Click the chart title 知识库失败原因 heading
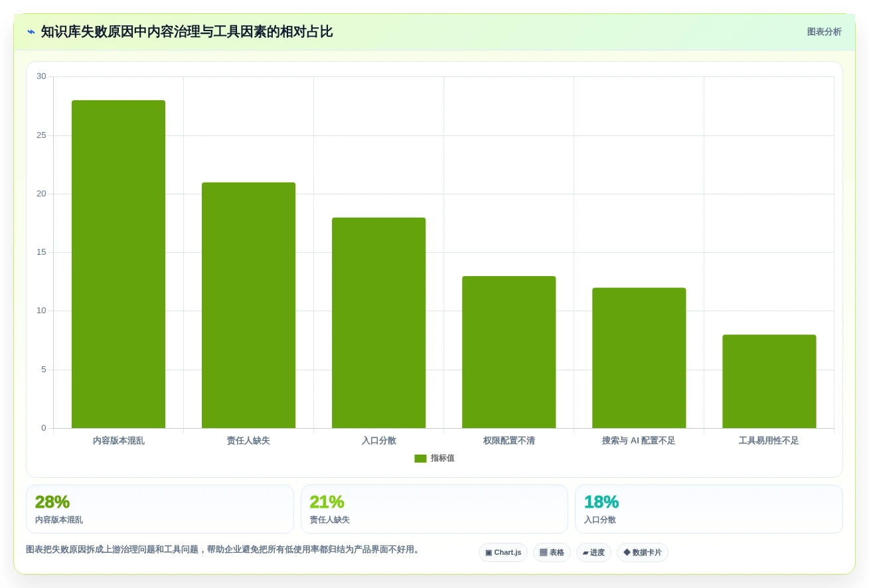The image size is (869, 588). pyautogui.click(x=187, y=32)
